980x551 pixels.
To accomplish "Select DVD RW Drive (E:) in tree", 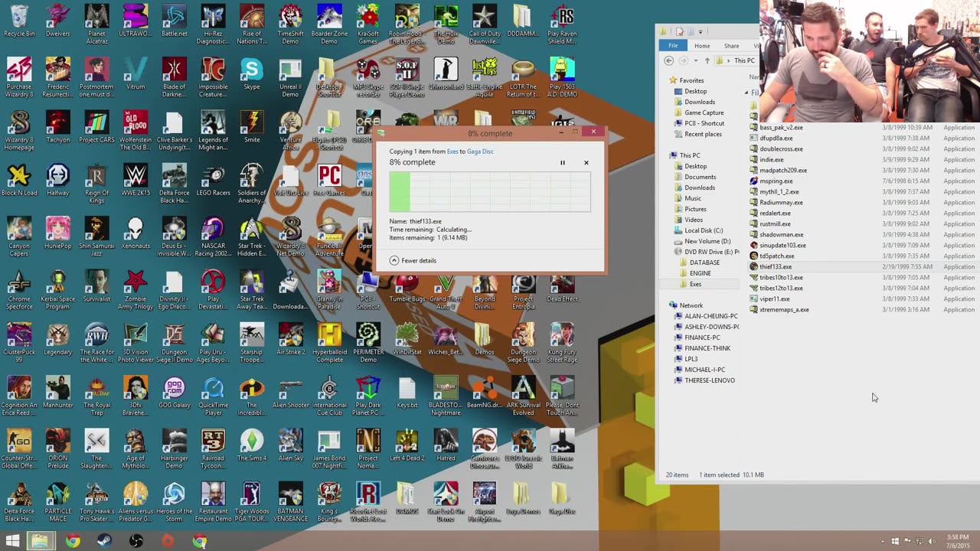I will click(707, 252).
